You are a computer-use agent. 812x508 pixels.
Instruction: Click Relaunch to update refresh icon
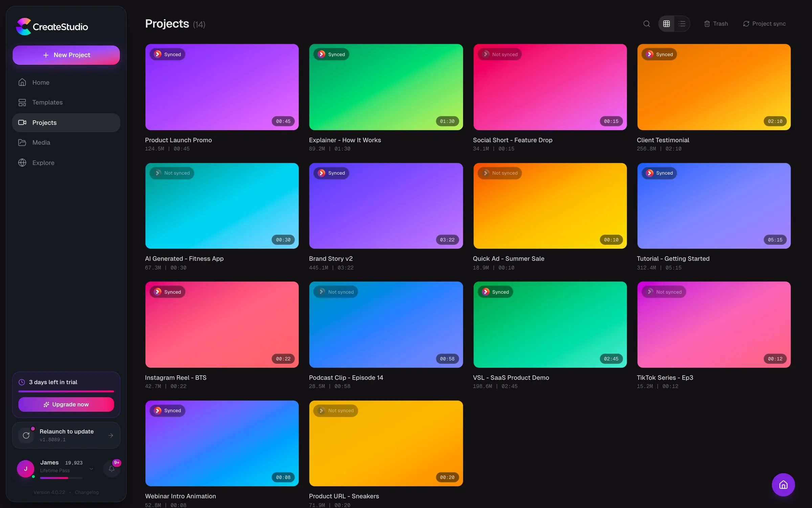pyautogui.click(x=26, y=435)
